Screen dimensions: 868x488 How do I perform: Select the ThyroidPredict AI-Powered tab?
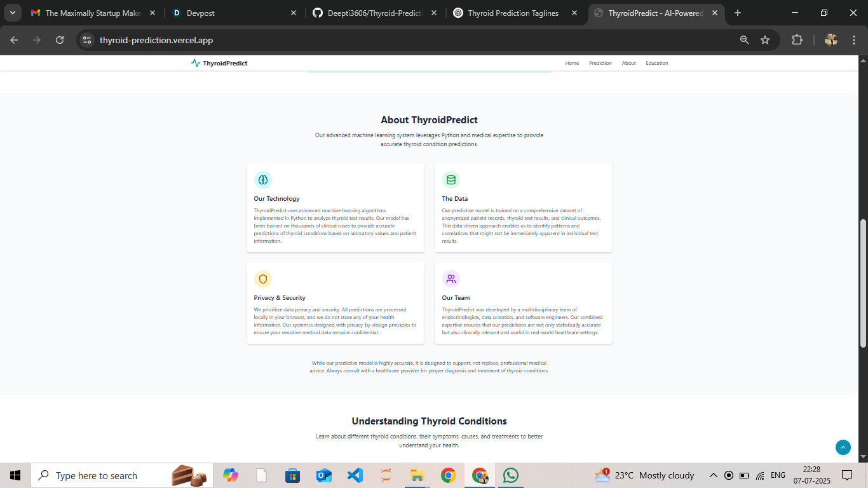pos(656,13)
